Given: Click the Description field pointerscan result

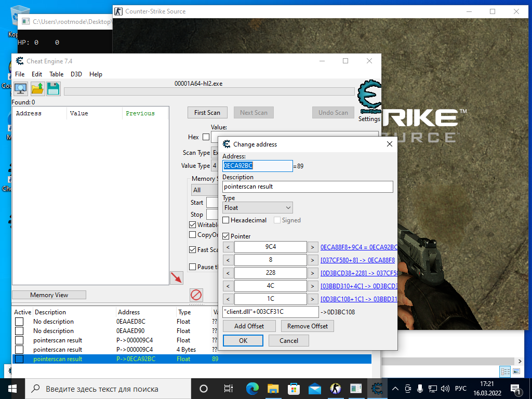Looking at the screenshot, I should pos(308,187).
